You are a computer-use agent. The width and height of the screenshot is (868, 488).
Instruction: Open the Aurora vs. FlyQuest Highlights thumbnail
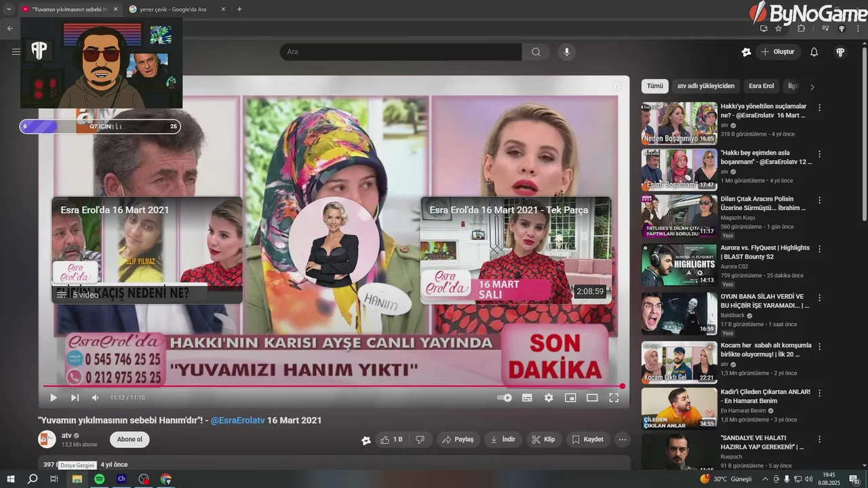[x=679, y=265]
